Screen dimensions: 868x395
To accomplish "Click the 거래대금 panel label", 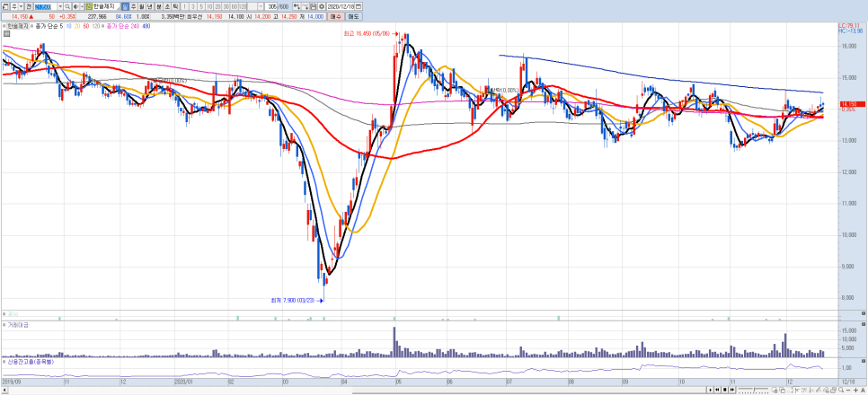I will 17,325.
